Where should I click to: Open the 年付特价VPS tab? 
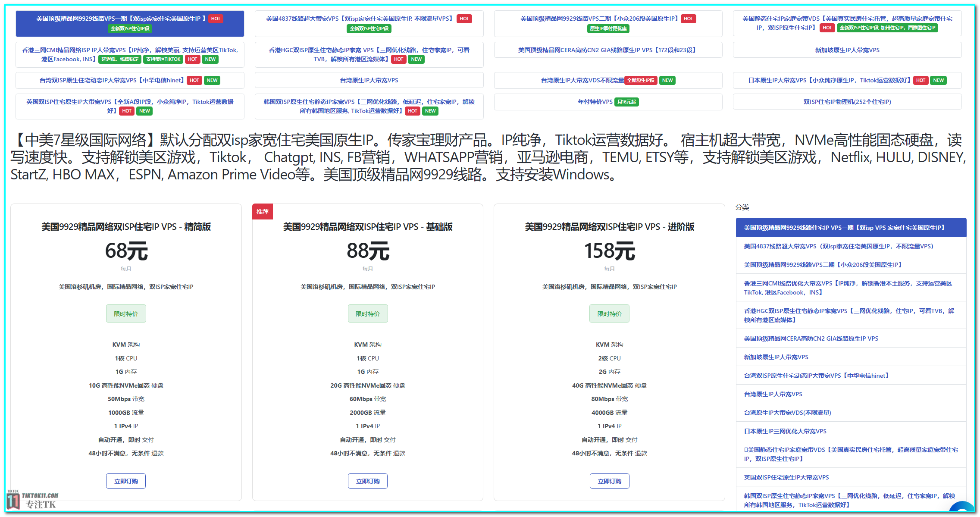(608, 102)
